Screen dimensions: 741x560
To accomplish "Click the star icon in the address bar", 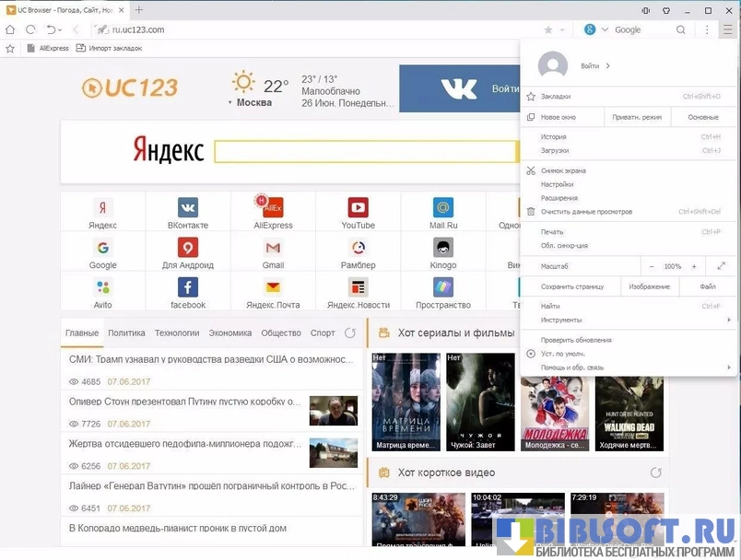I will click(x=548, y=29).
